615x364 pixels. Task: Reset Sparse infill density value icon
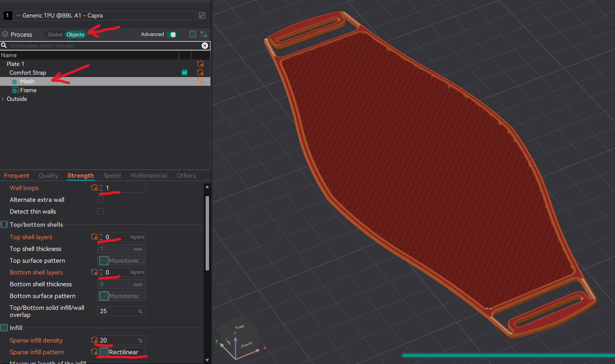click(94, 340)
